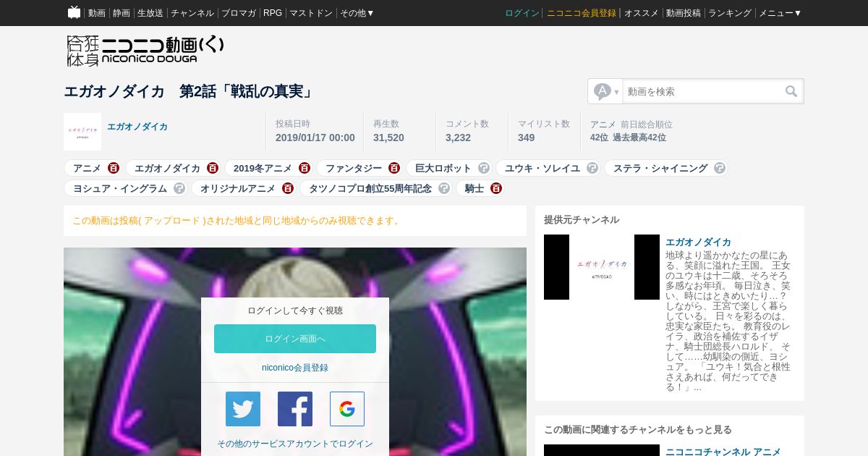Click question icon beside タツノコプロ創立55周年記念 tag
868x456 pixels.
[x=444, y=188]
